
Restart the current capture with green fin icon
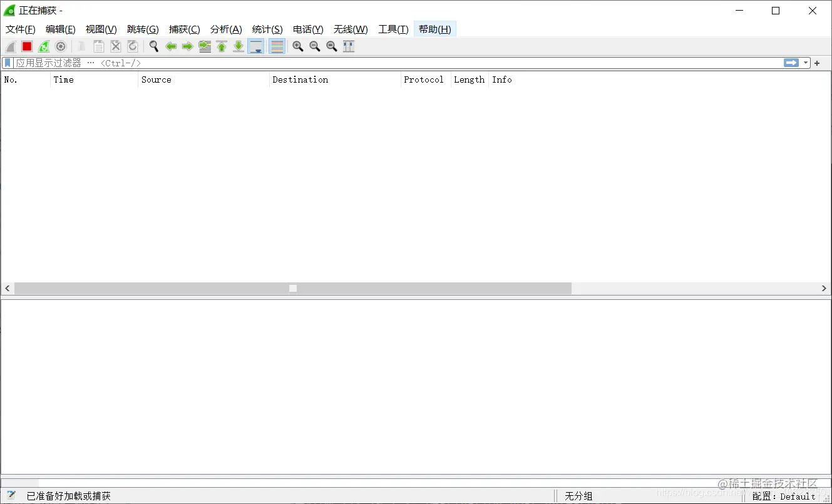(x=44, y=46)
